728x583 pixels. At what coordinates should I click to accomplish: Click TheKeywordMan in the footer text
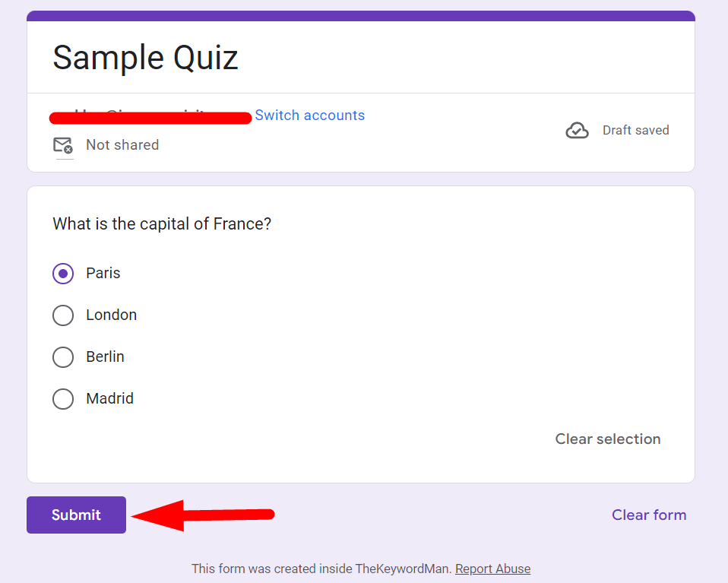pyautogui.click(x=402, y=569)
